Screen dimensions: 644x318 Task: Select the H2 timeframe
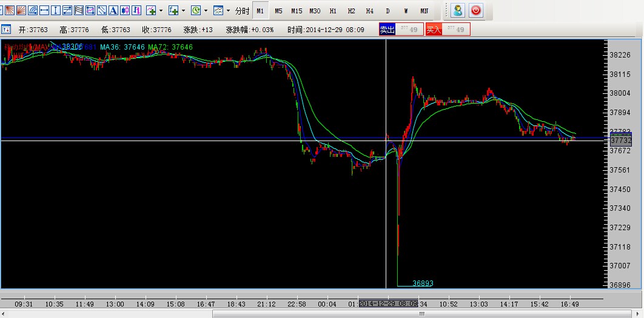(x=351, y=11)
